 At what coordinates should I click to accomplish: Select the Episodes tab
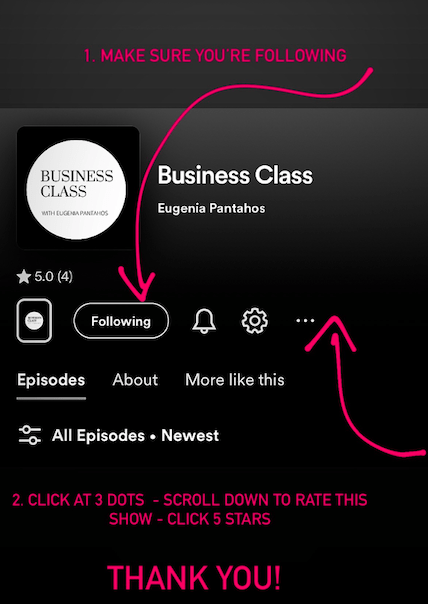point(51,380)
